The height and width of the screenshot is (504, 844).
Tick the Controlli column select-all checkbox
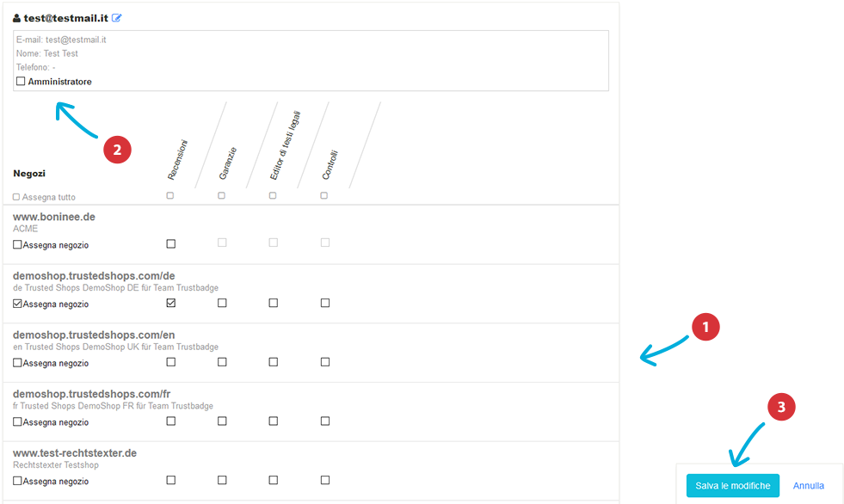[324, 196]
